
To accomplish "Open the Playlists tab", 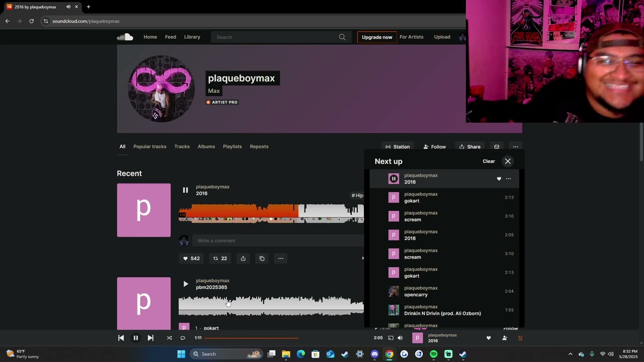I will coord(232,146).
